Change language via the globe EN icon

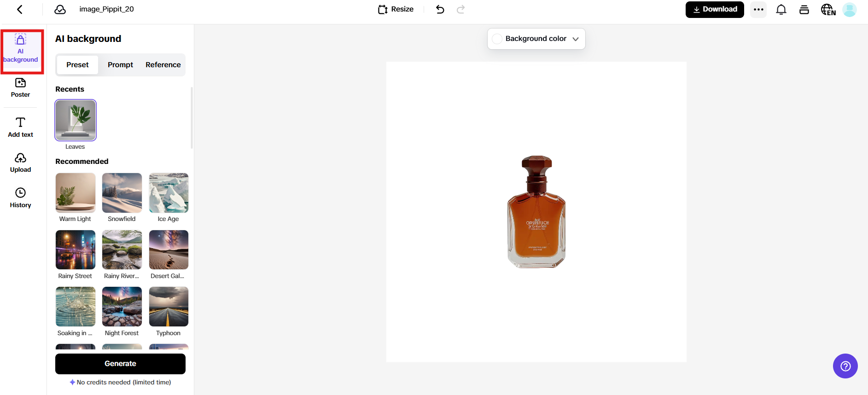828,9
